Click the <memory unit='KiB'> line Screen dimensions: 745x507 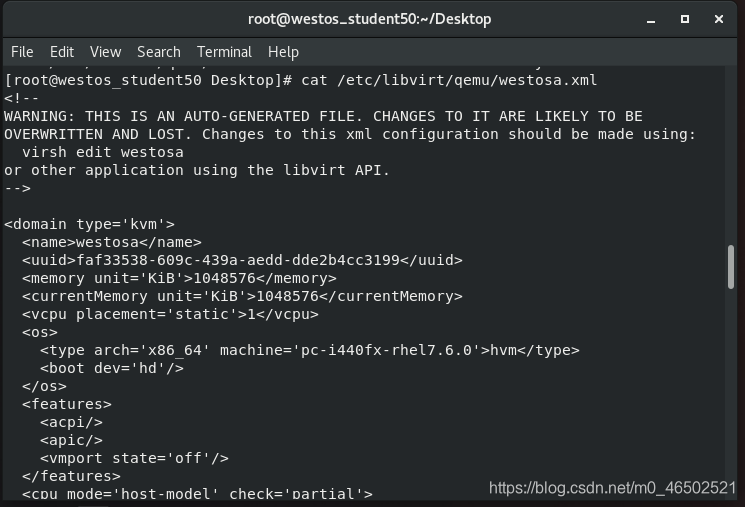(179, 278)
